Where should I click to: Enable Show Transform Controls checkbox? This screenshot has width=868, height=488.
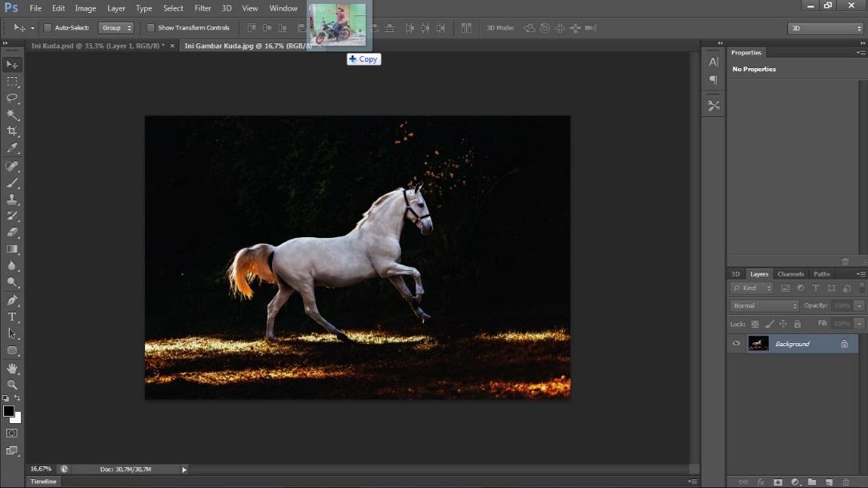pos(151,28)
